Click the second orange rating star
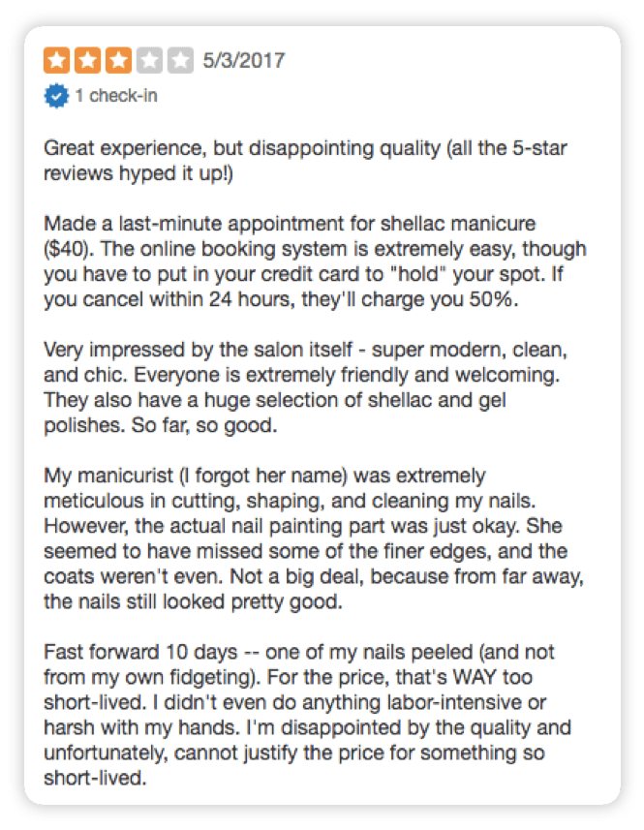644x830 pixels. [x=87, y=62]
